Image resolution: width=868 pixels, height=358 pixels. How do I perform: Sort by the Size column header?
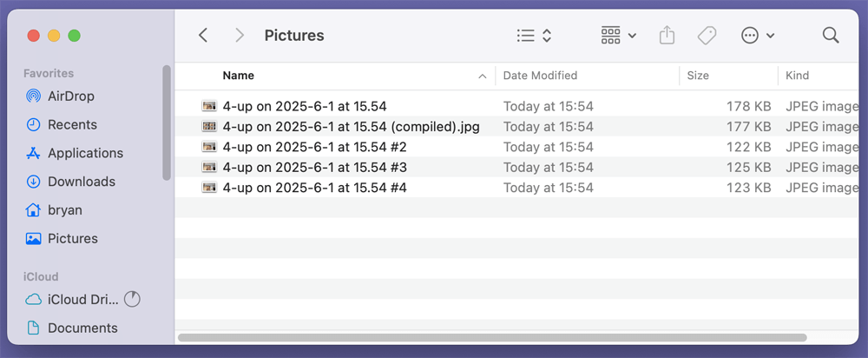(698, 76)
